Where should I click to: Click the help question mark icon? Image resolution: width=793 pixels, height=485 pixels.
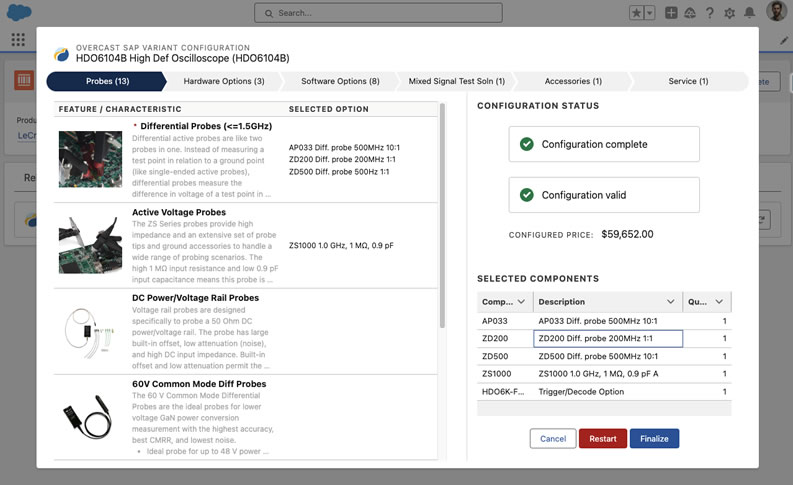coord(710,13)
